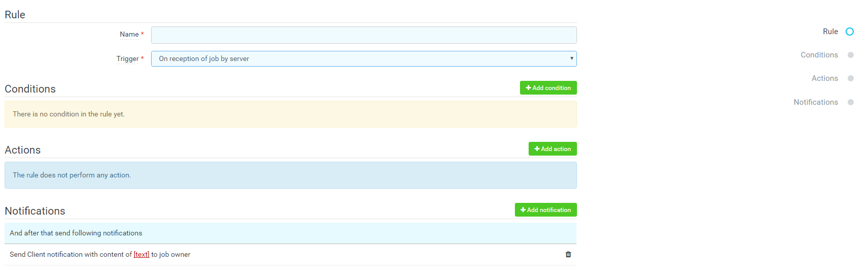This screenshot has height=270, width=868.
Task: Go to Conditions in side navigation
Action: [819, 55]
